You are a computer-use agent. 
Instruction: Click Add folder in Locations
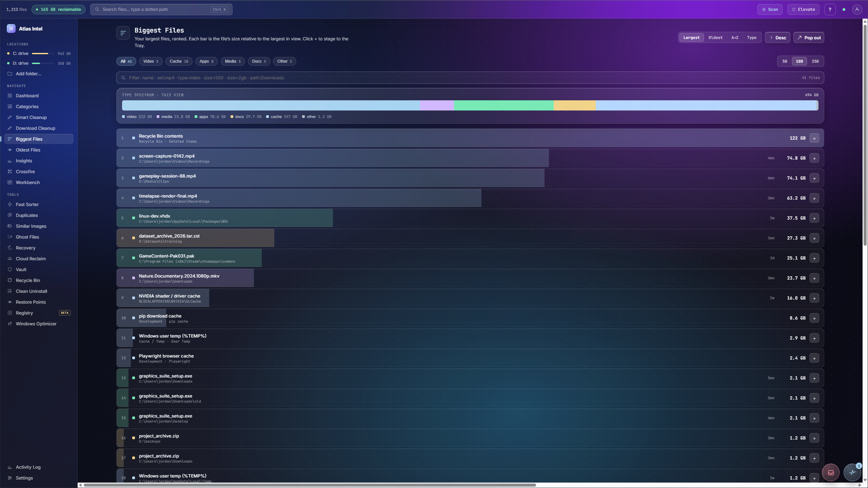39,74
